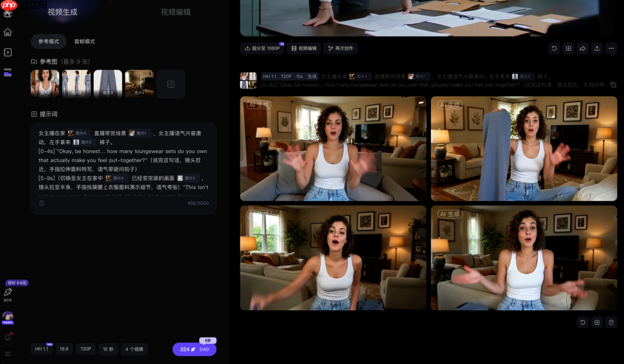Regenerate using top toolbar refresh icon
Viewport: 624px width, 364px height.
(x=554, y=48)
